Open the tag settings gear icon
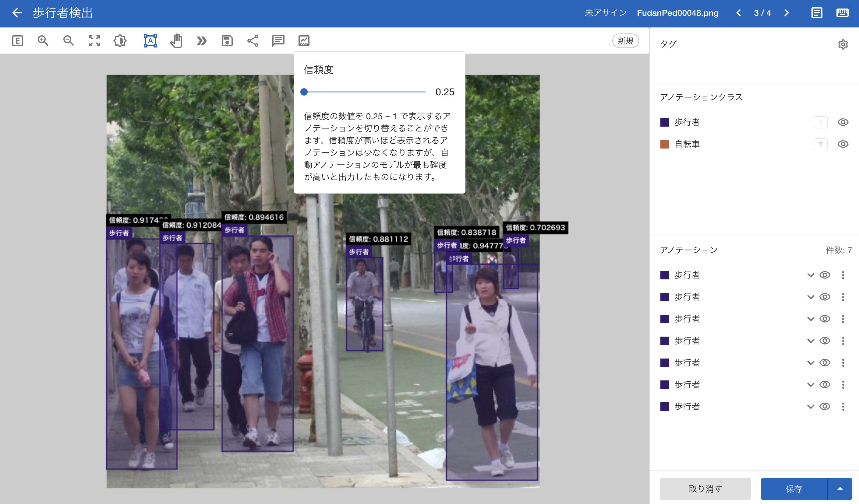The width and height of the screenshot is (859, 504). (x=843, y=44)
